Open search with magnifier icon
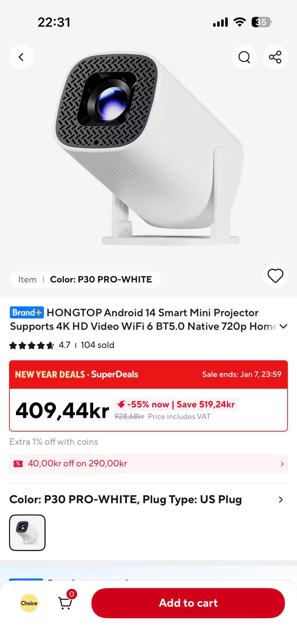Viewport: 297px width, 644px height. pyautogui.click(x=244, y=57)
